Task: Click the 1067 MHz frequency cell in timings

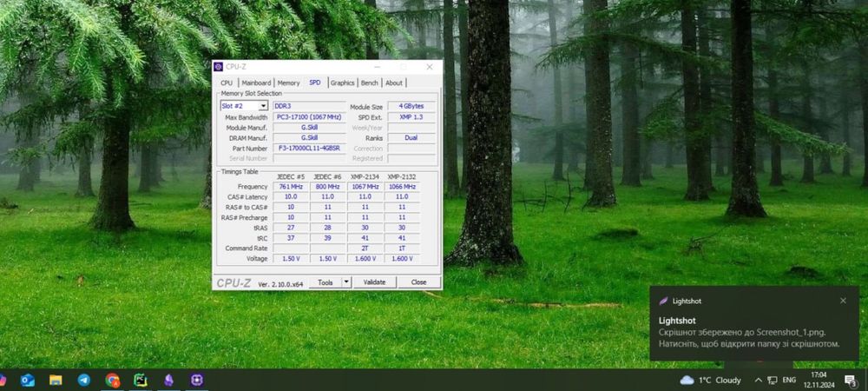Action: [x=365, y=187]
